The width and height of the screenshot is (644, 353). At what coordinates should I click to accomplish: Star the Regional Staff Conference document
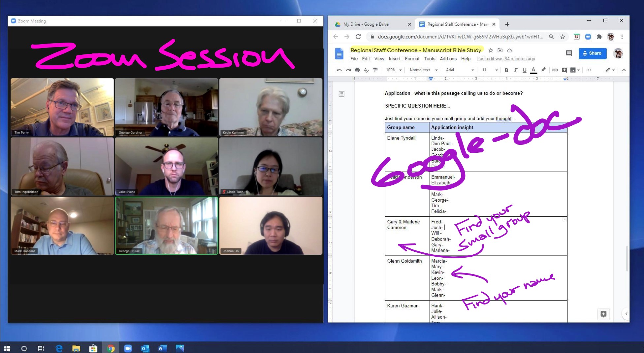[x=491, y=50]
